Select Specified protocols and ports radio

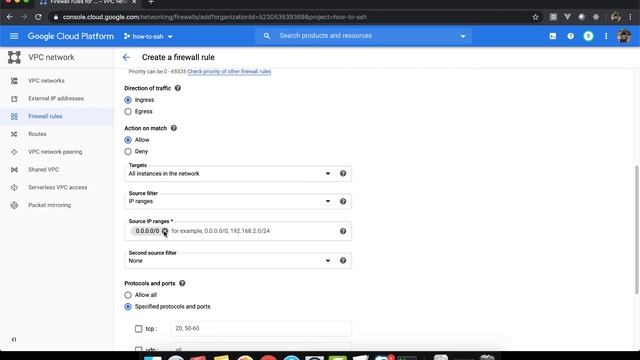coord(128,307)
